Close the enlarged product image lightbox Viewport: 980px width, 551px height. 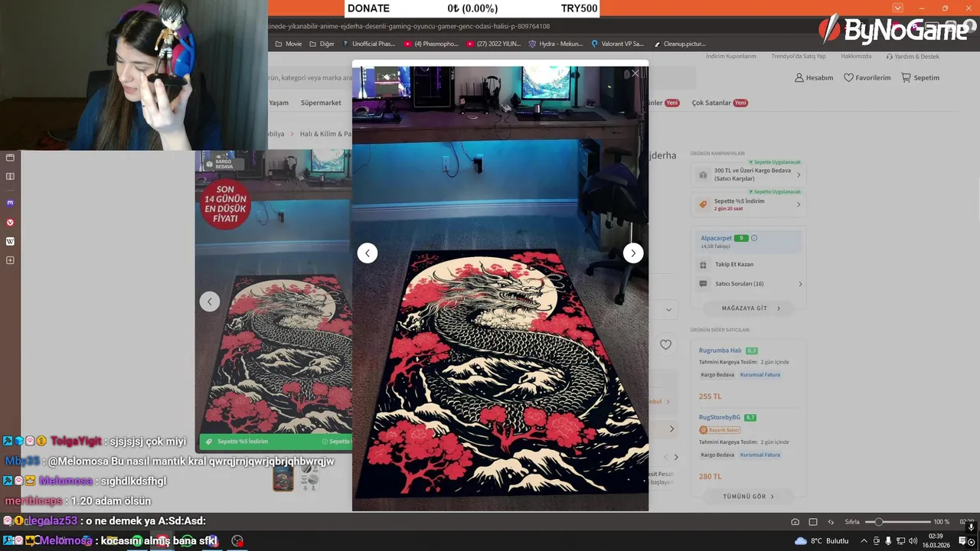tap(635, 73)
